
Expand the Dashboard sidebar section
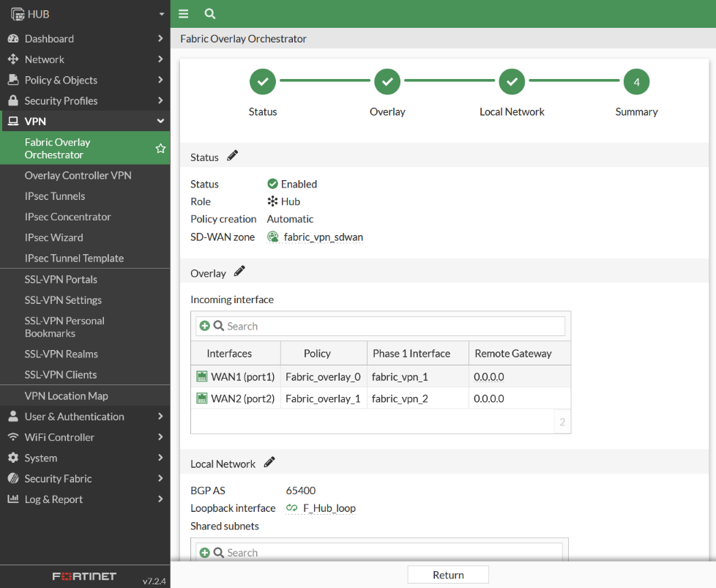point(85,38)
